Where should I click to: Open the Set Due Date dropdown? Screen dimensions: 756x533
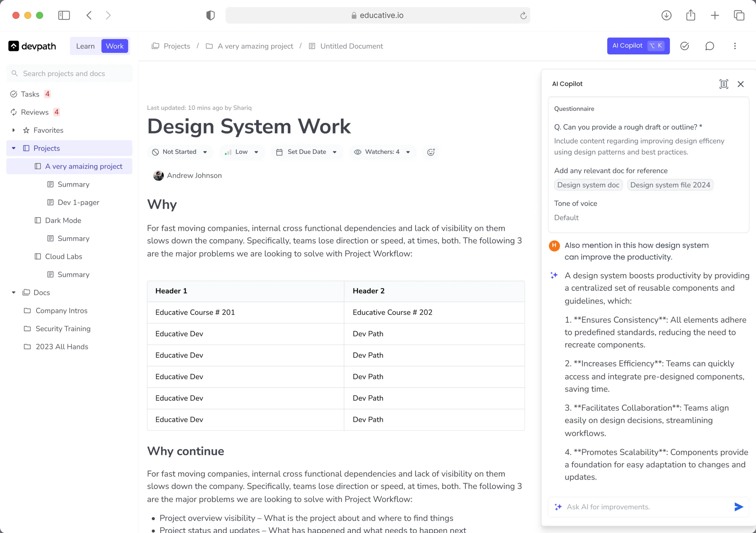(x=307, y=152)
